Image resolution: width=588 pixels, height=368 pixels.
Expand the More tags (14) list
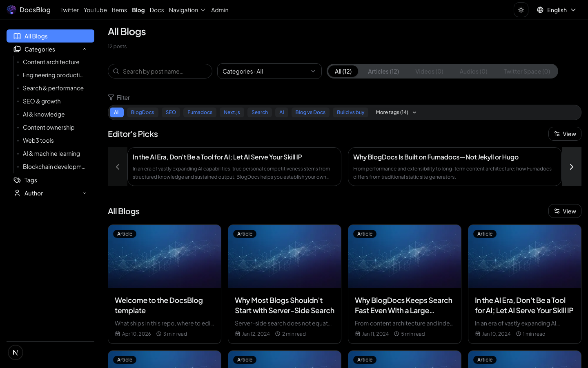[x=396, y=112]
